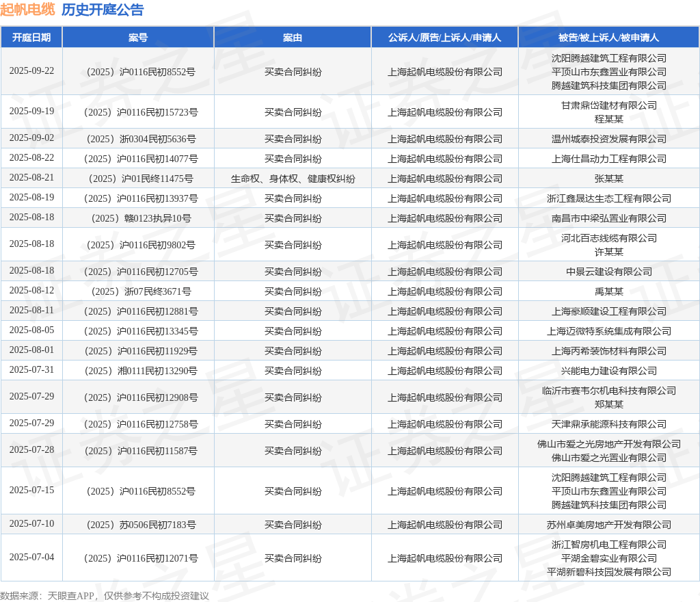This screenshot has width=700, height=602.
Task: Click defendant 禹某某
Action: [609, 292]
